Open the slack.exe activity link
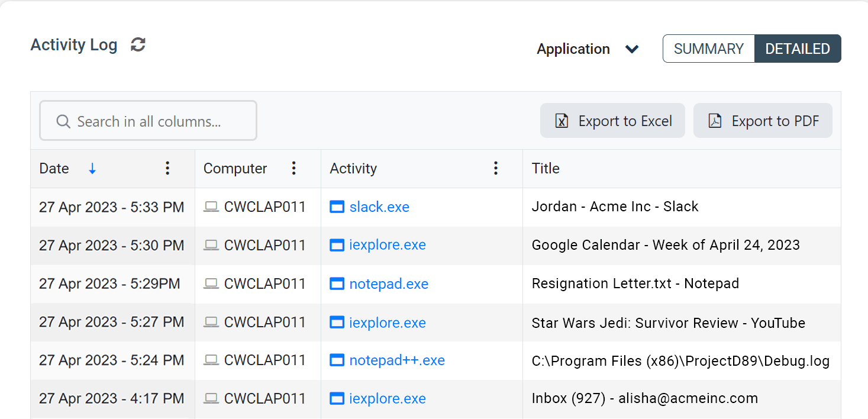 (x=379, y=207)
